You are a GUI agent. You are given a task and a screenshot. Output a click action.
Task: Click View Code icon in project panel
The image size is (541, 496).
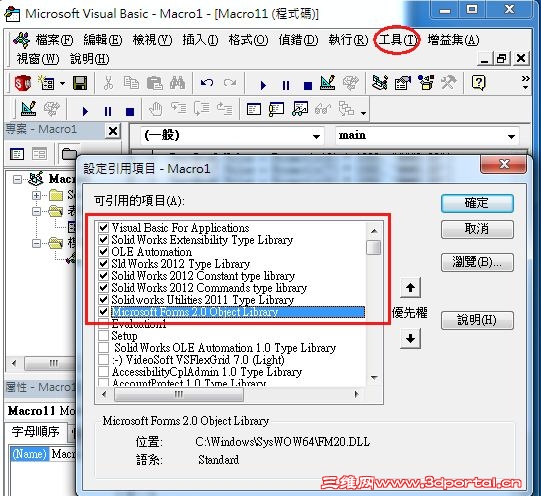point(17,154)
